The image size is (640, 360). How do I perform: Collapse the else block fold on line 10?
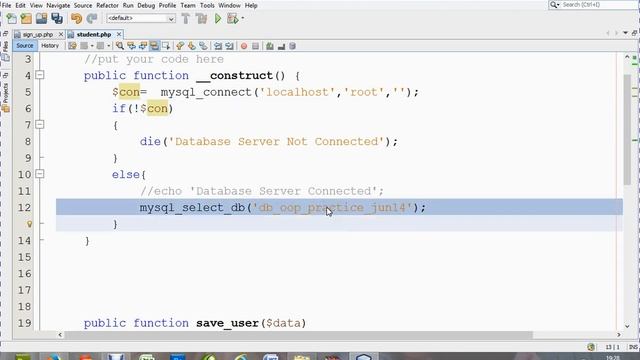[x=40, y=174]
